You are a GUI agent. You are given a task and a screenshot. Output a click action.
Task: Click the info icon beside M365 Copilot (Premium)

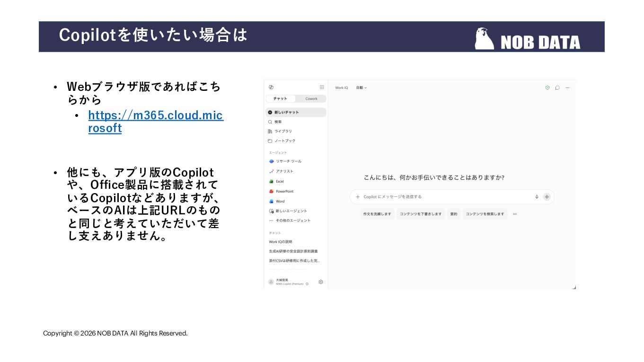point(307,284)
